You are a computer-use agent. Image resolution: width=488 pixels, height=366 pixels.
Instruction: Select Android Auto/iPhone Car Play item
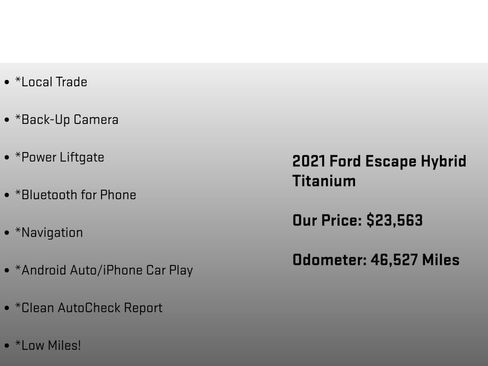(104, 270)
